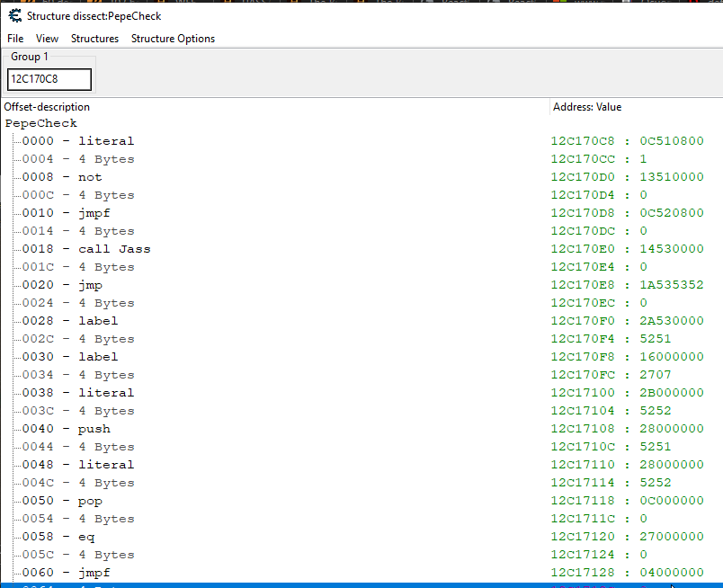Select the PepeCheck root node
Screen dimensions: 723x588
click(41, 123)
